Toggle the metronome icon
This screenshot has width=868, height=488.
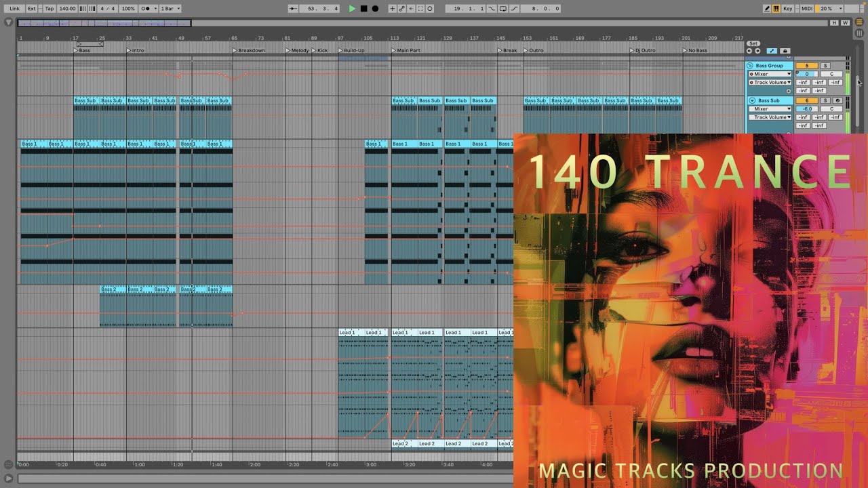145,9
